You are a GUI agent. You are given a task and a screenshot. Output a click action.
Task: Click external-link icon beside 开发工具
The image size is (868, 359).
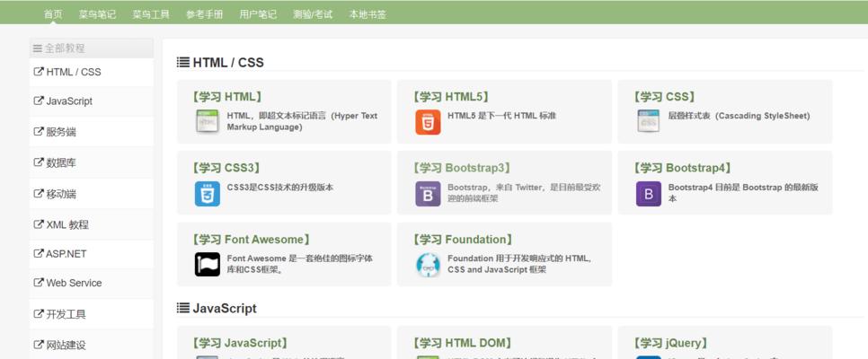39,313
